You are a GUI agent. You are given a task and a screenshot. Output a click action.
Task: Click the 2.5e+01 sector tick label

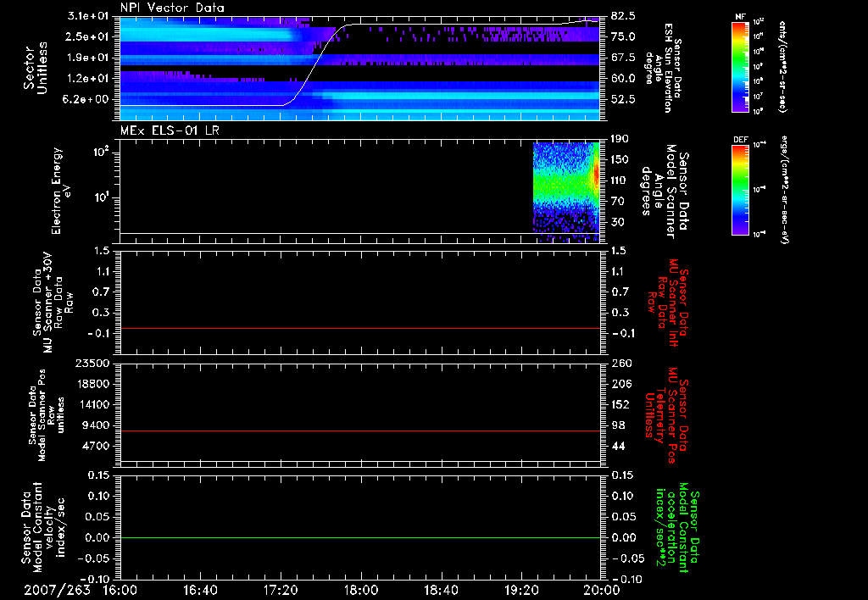coord(87,36)
